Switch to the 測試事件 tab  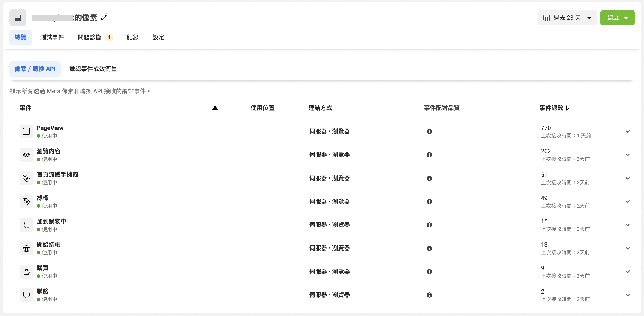[x=52, y=37]
